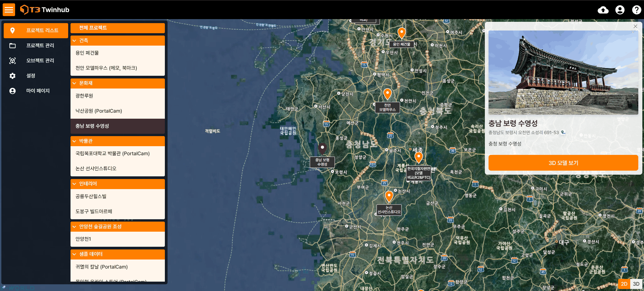Image resolution: width=644 pixels, height=291 pixels.
Task: Collapse the 문화재 category
Action: click(x=118, y=83)
